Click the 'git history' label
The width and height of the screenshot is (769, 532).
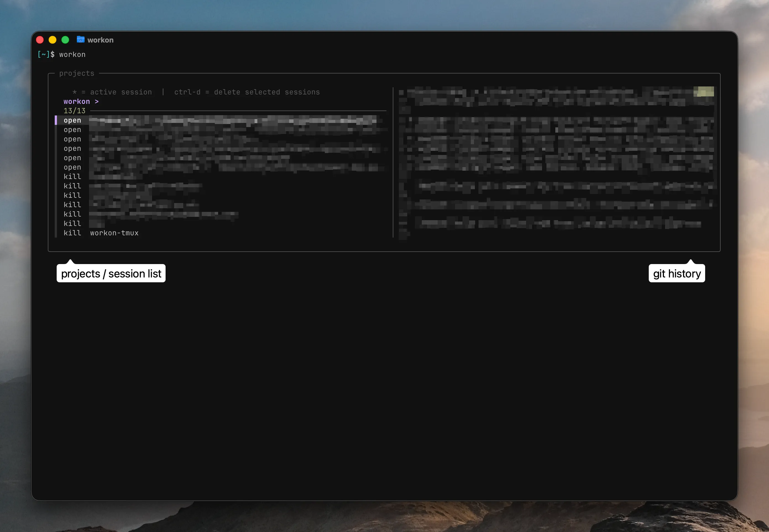(677, 273)
